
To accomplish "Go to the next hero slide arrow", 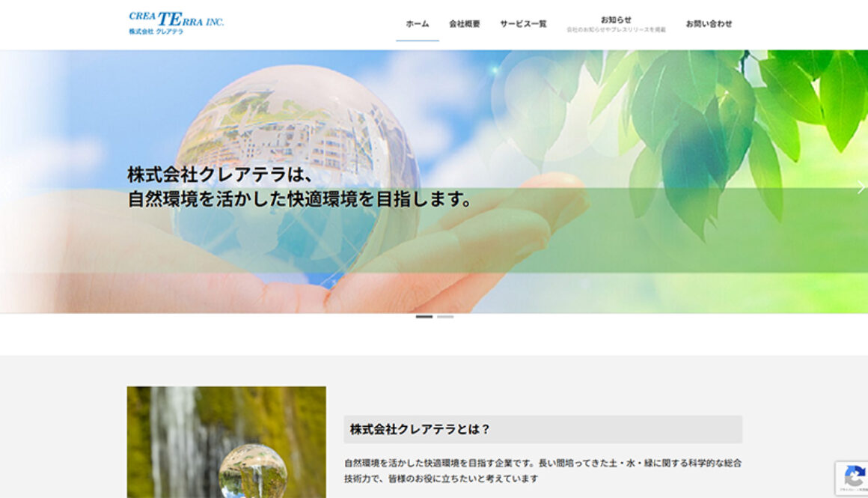I will pos(861,187).
